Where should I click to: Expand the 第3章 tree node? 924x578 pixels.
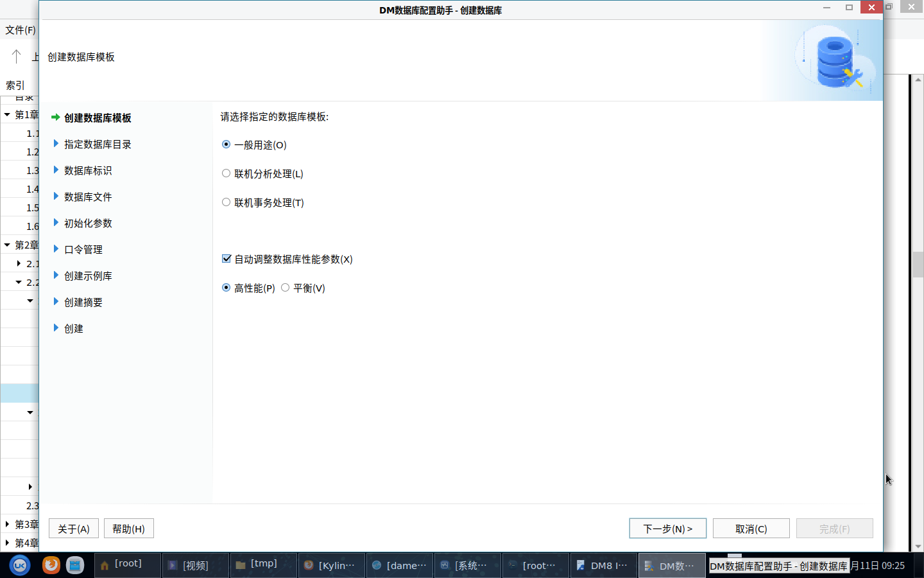[7, 524]
